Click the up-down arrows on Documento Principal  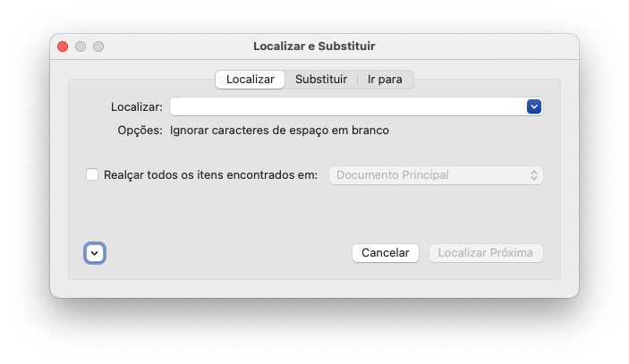[x=534, y=175]
